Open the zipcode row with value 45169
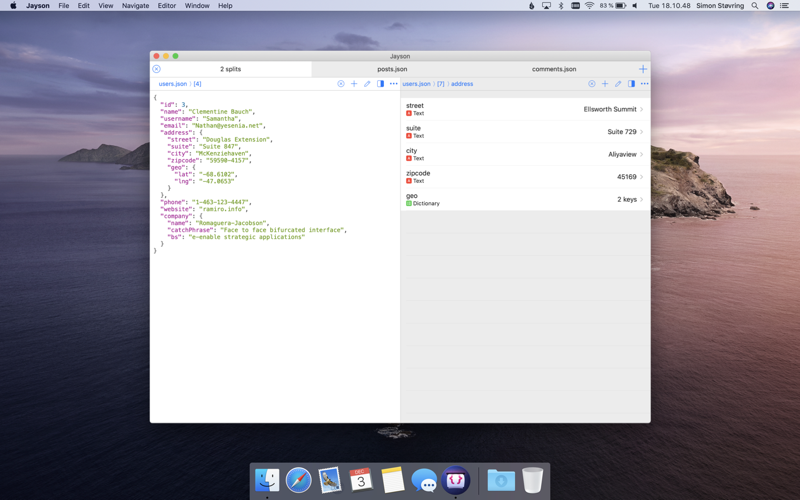 coord(525,177)
